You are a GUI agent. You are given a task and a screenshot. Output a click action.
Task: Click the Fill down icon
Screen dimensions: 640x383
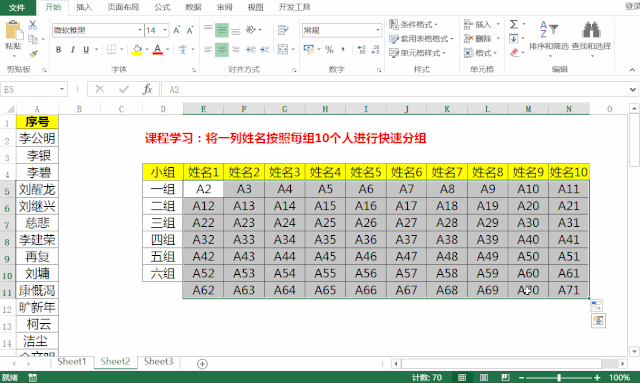(x=513, y=39)
